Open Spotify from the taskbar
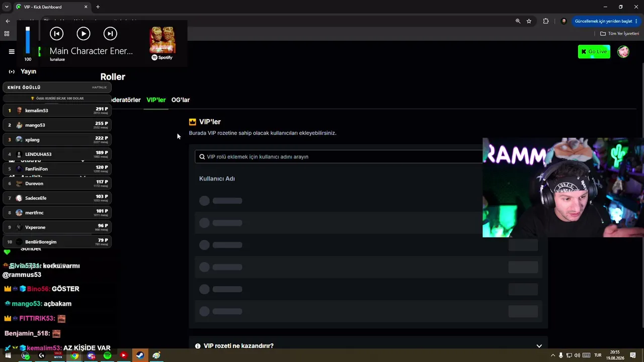The width and height of the screenshot is (644, 362). (x=107, y=355)
